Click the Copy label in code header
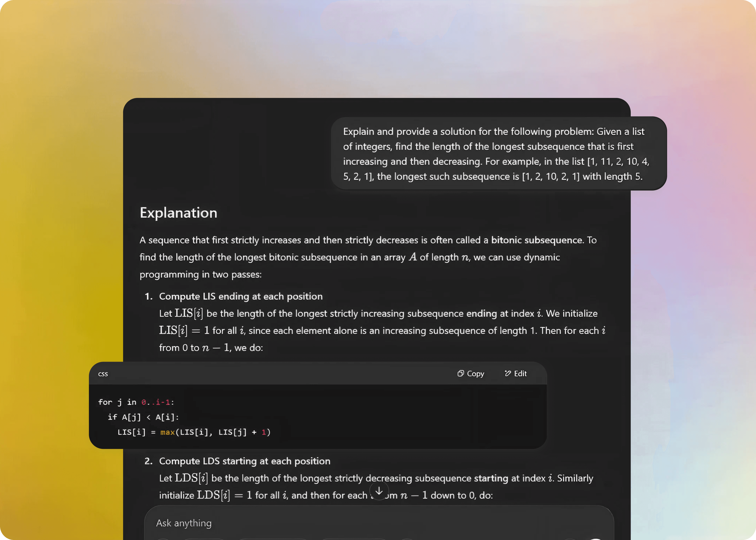The height and width of the screenshot is (540, 756). point(475,374)
